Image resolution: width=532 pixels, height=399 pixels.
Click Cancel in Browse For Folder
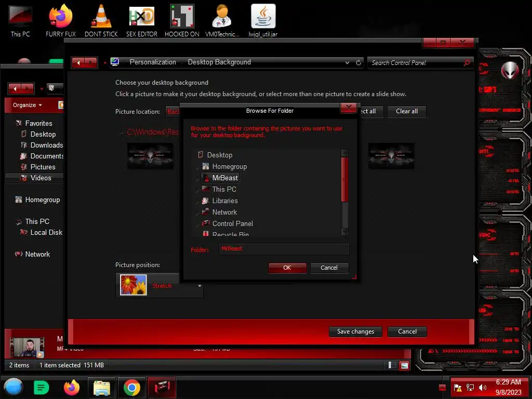tap(329, 268)
